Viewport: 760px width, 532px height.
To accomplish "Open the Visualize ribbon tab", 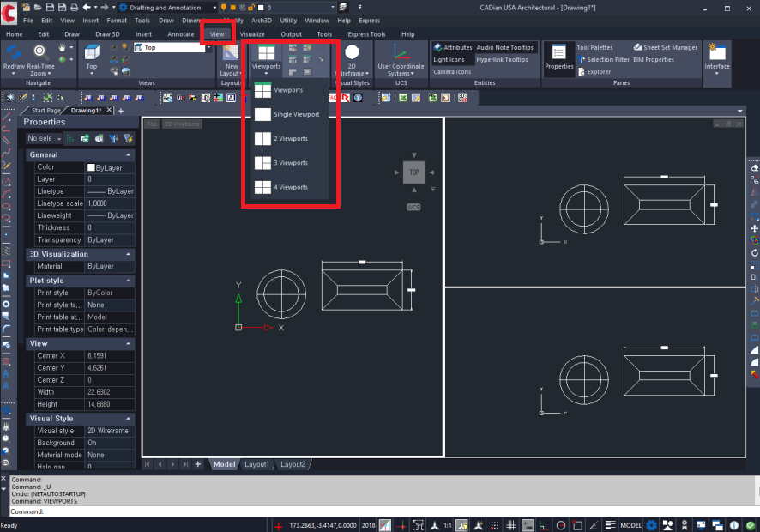I will tap(252, 34).
